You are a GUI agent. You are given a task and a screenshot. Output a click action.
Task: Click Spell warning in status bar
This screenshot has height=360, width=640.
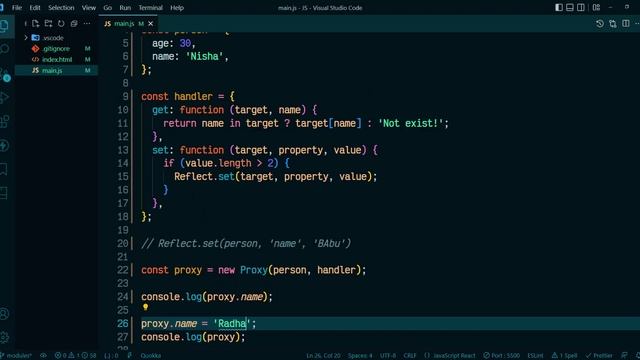pyautogui.click(x=564, y=356)
